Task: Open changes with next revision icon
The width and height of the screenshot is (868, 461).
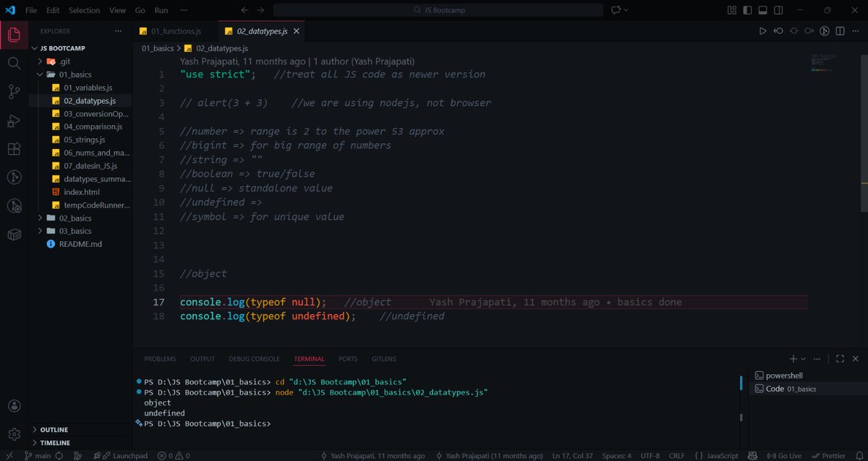Action: click(809, 31)
